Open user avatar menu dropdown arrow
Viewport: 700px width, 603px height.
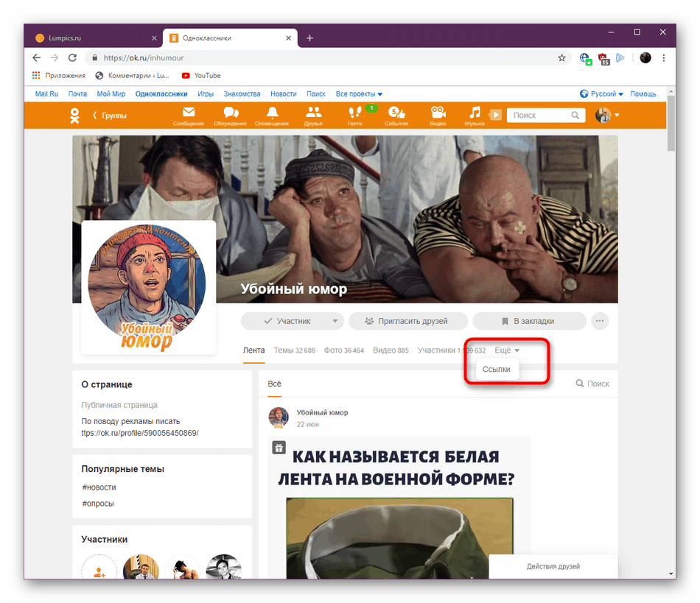pyautogui.click(x=617, y=115)
